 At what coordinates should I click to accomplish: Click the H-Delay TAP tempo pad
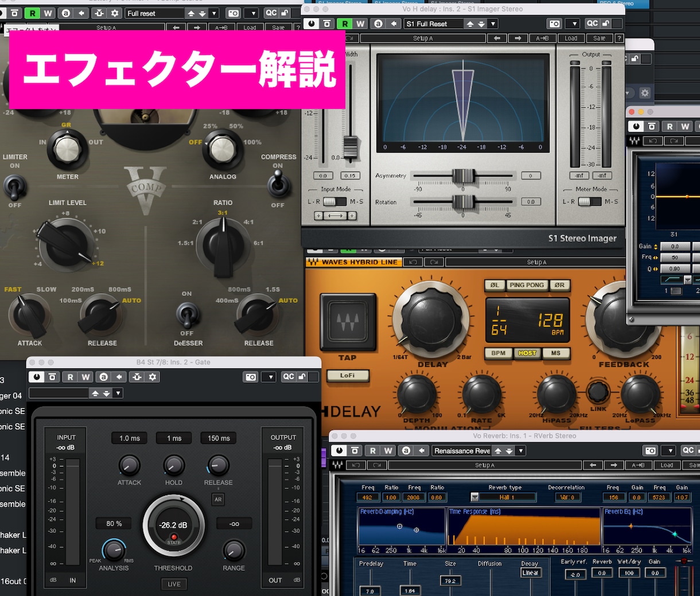click(348, 322)
